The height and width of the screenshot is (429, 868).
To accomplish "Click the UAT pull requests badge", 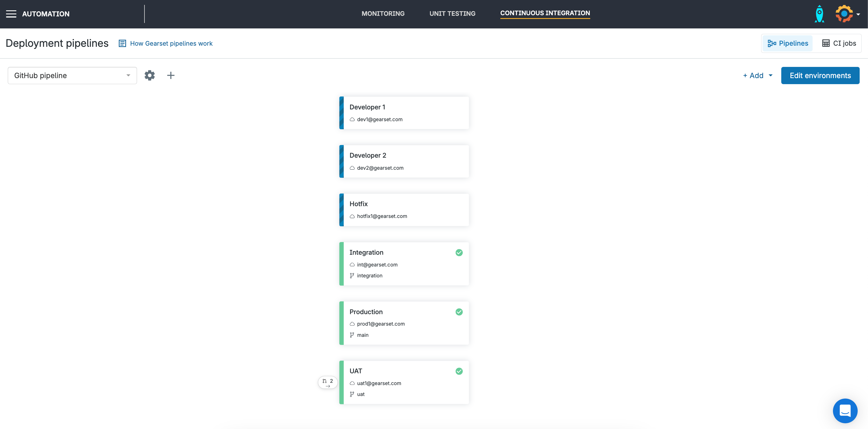I will (327, 382).
